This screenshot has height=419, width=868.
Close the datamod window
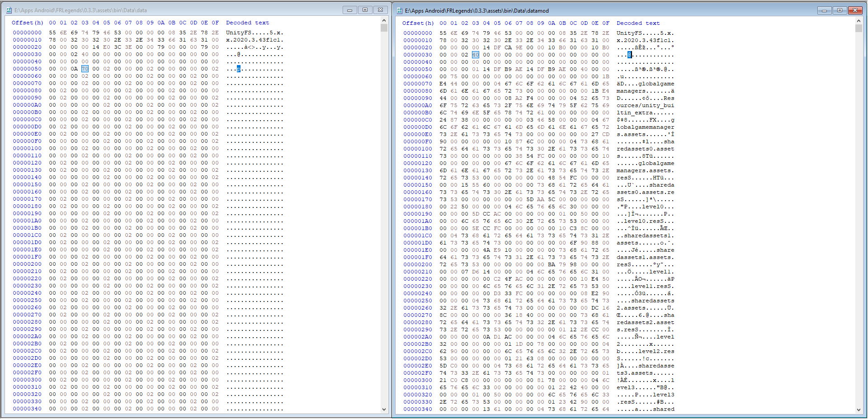855,9
